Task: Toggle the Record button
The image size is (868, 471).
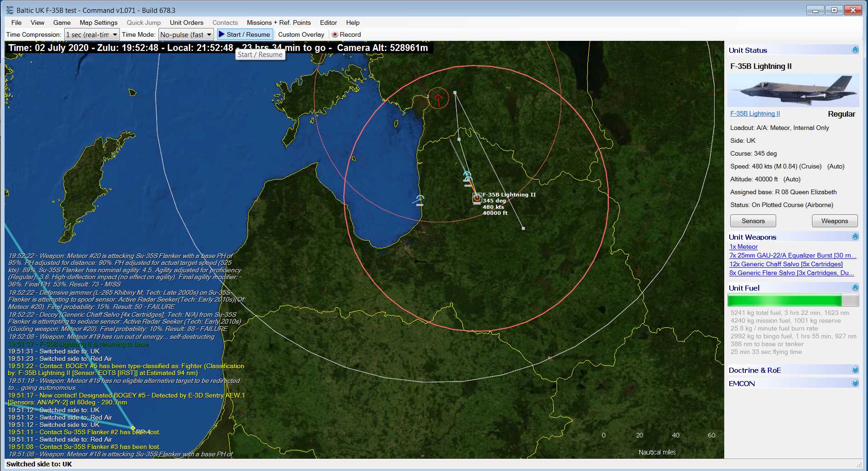Action: click(347, 34)
